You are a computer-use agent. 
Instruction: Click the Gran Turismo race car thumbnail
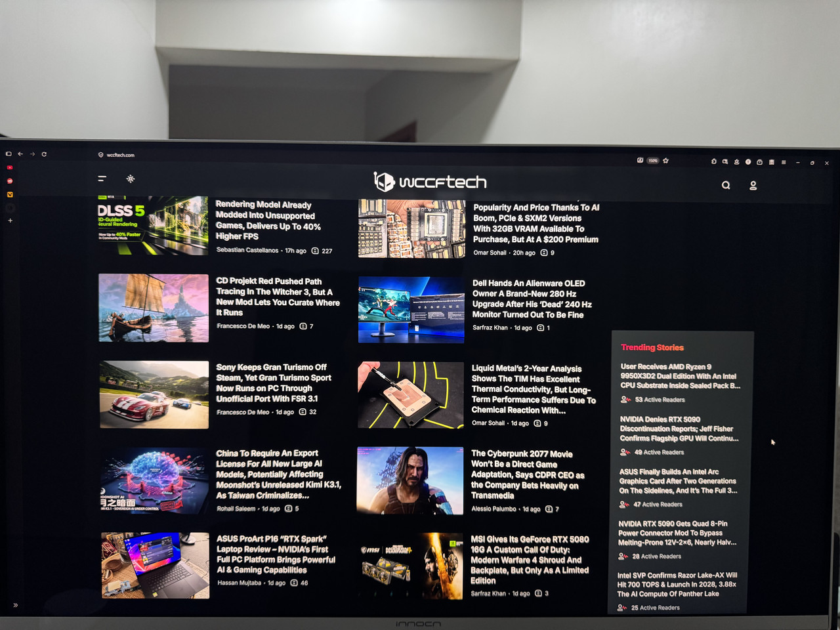click(x=154, y=394)
